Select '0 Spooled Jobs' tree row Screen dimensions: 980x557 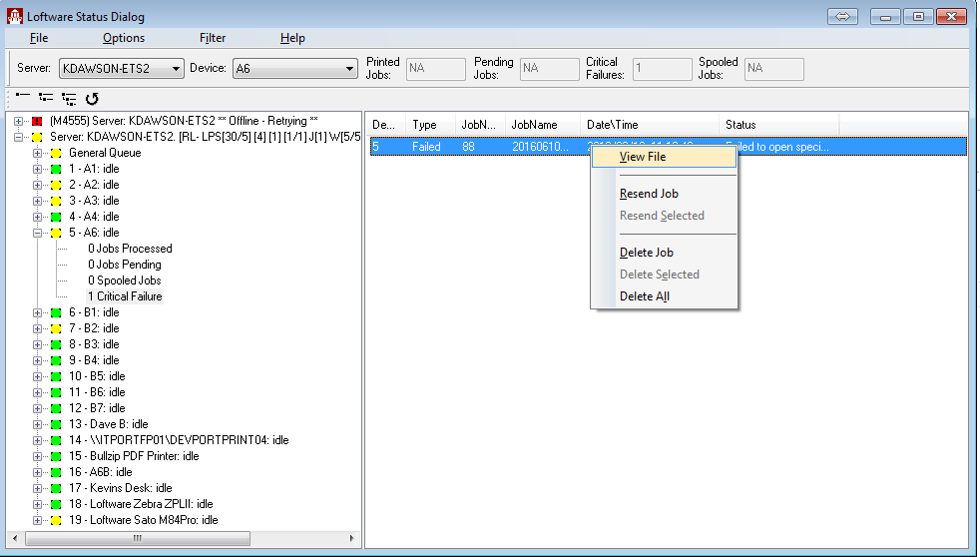[125, 280]
